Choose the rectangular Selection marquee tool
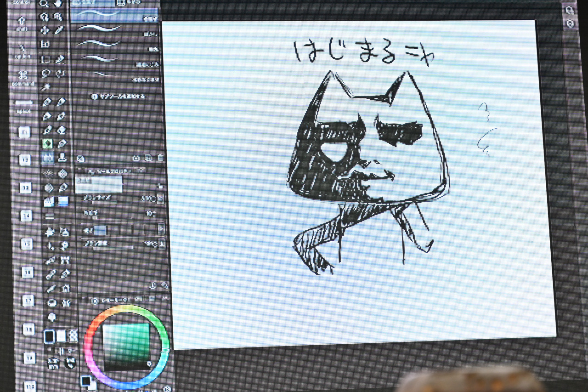The image size is (588, 392). click(x=45, y=59)
